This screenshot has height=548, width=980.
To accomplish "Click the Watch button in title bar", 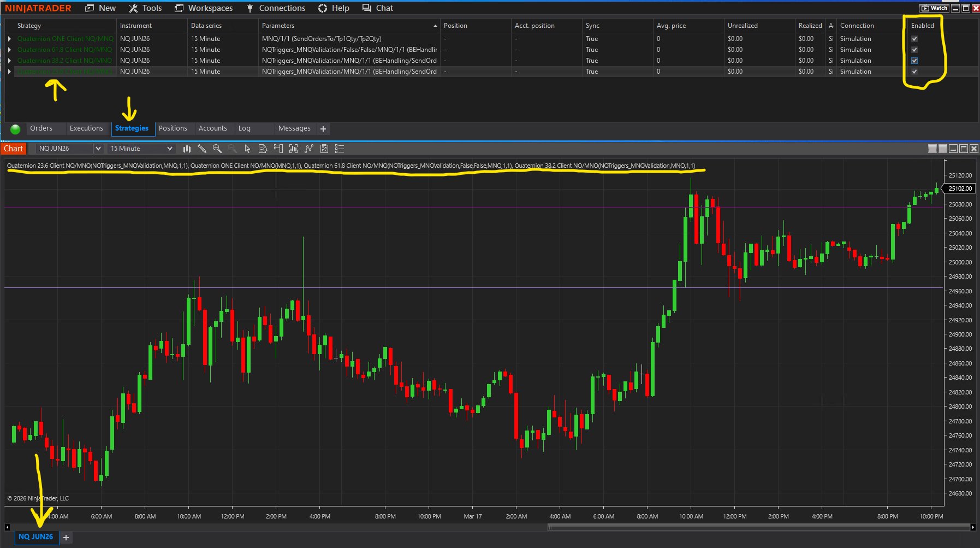I will [934, 8].
